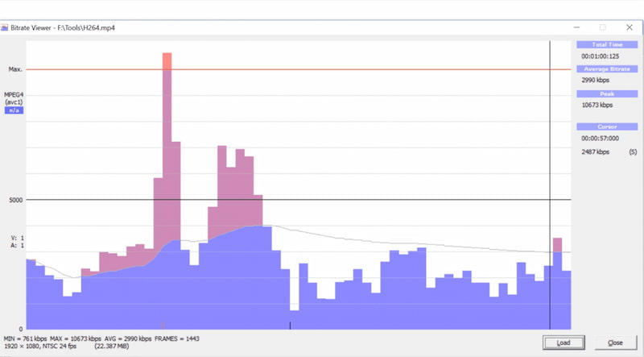The height and width of the screenshot is (357, 644).
Task: Click the Bitrate Viewer app icon in title bar
Action: tap(6, 27)
